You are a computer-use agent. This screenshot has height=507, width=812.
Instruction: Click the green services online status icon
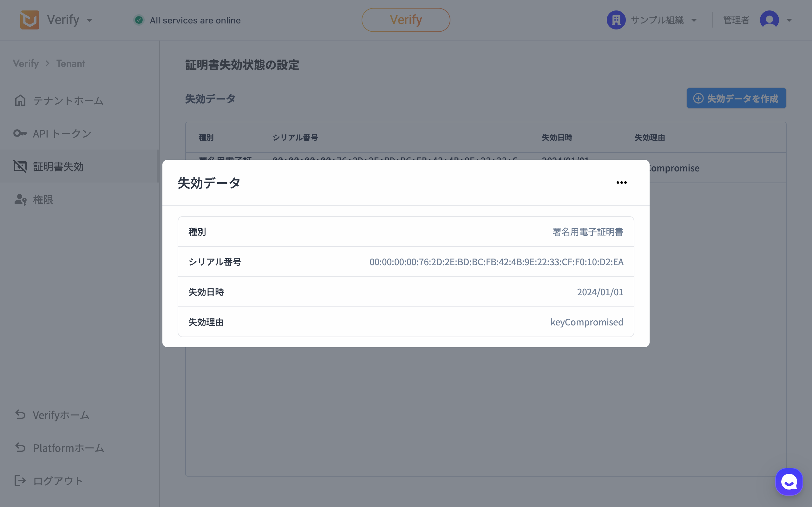click(x=139, y=20)
